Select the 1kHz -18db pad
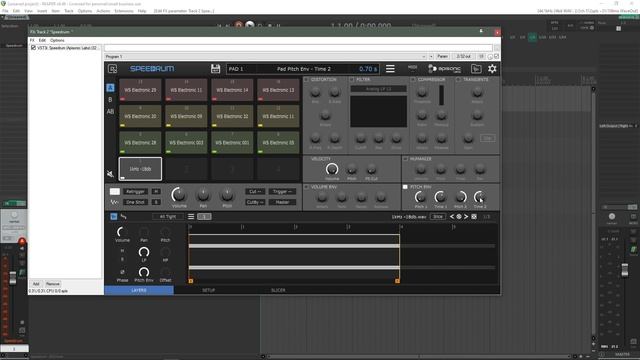 pyautogui.click(x=140, y=169)
